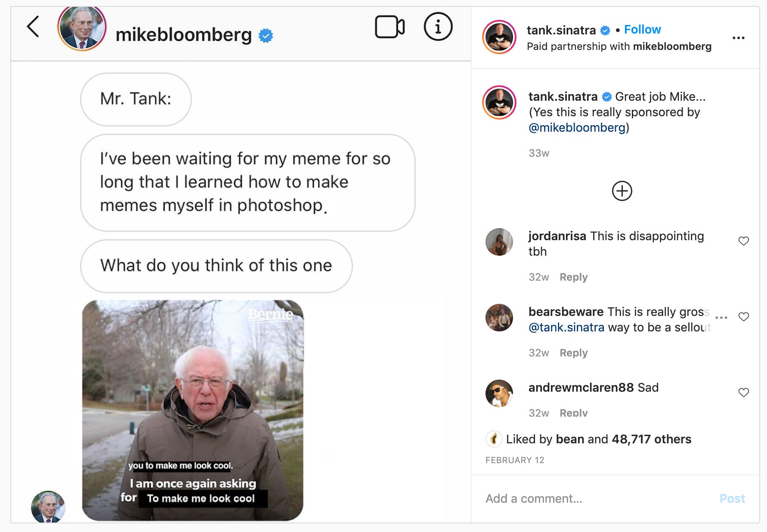Like jordanrisa's comment with the heart
Viewport: 767px width, 532px height.
click(743, 241)
